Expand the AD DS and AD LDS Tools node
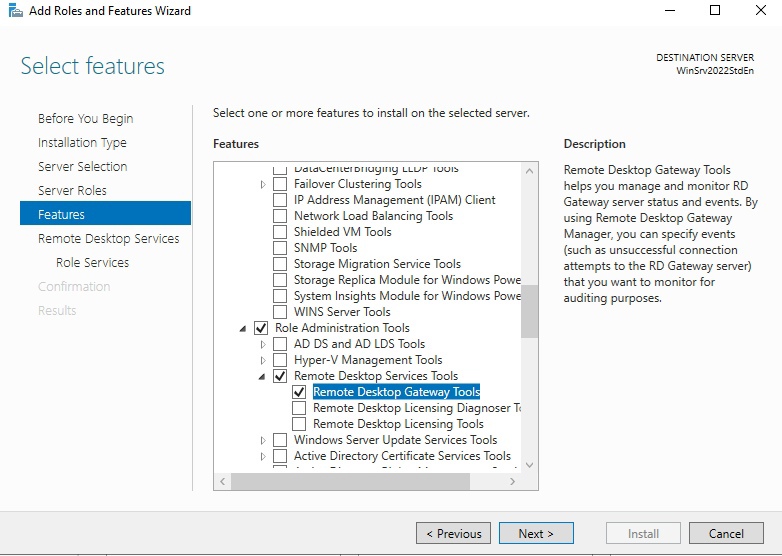The width and height of the screenshot is (782, 556). 263,344
